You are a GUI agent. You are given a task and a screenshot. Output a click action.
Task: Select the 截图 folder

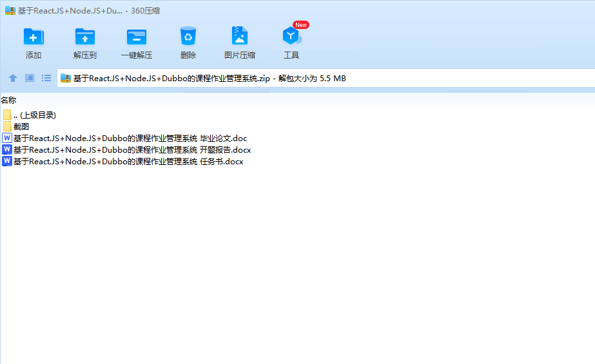(x=16, y=126)
